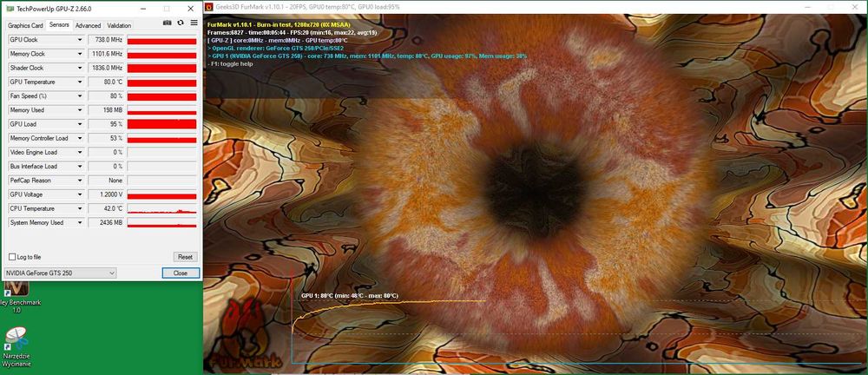Open the Fan Speed (%) sensor dropdown

point(80,96)
